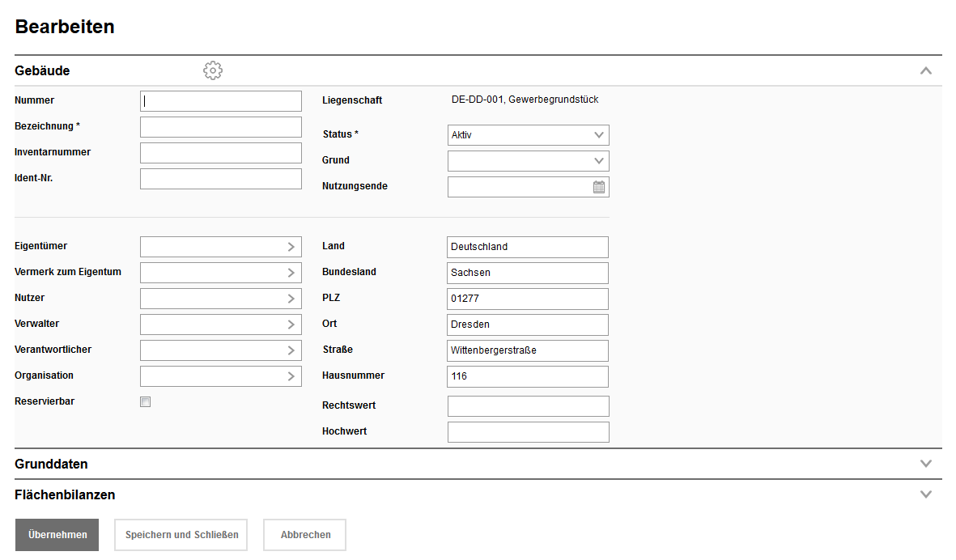The width and height of the screenshot is (956, 560).
Task: Click Speichern und Schließen button
Action: tap(181, 535)
